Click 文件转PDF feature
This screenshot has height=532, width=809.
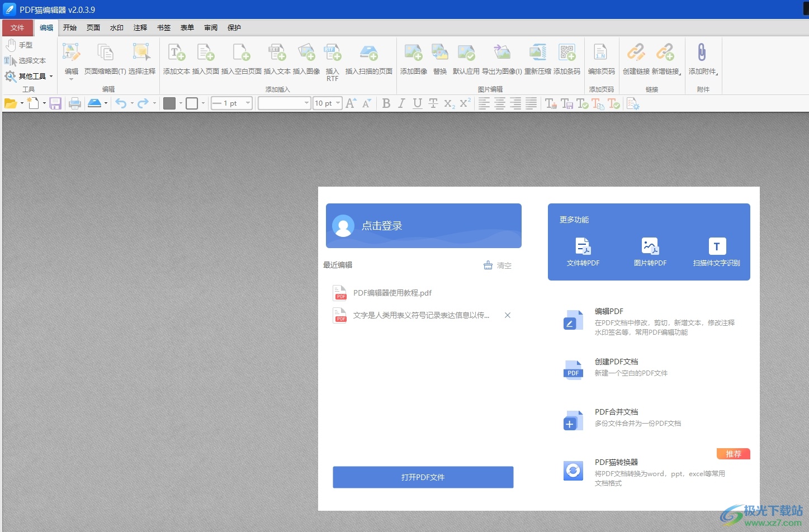(x=583, y=252)
